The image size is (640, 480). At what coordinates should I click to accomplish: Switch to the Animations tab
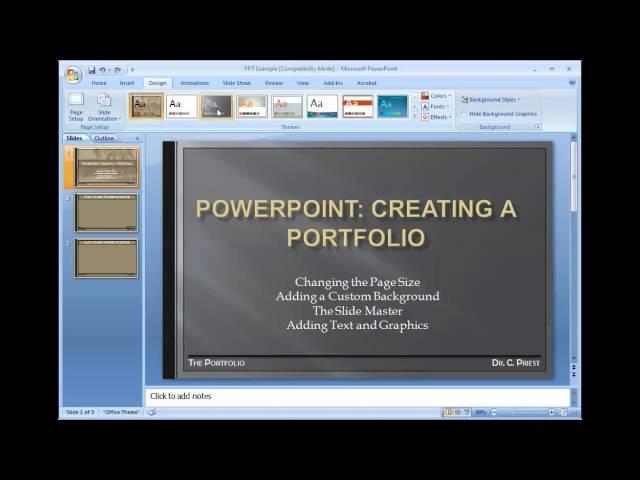[x=195, y=83]
